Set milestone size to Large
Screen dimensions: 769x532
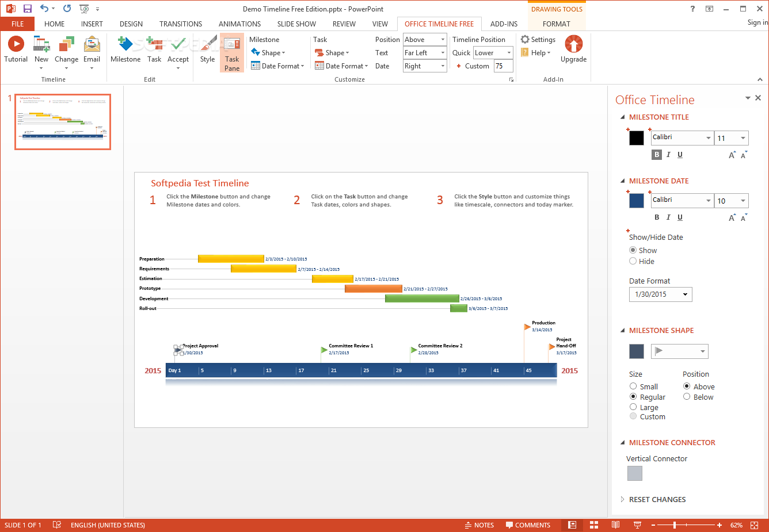pyautogui.click(x=633, y=407)
